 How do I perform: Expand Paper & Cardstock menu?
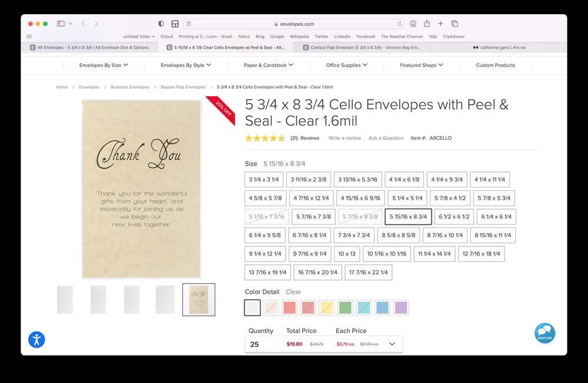(269, 65)
